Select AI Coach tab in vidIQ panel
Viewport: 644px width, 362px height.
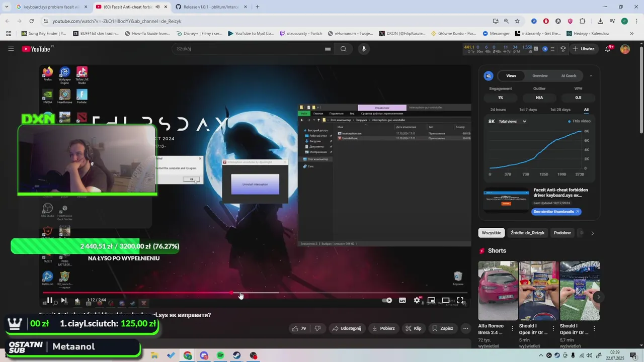tap(569, 76)
